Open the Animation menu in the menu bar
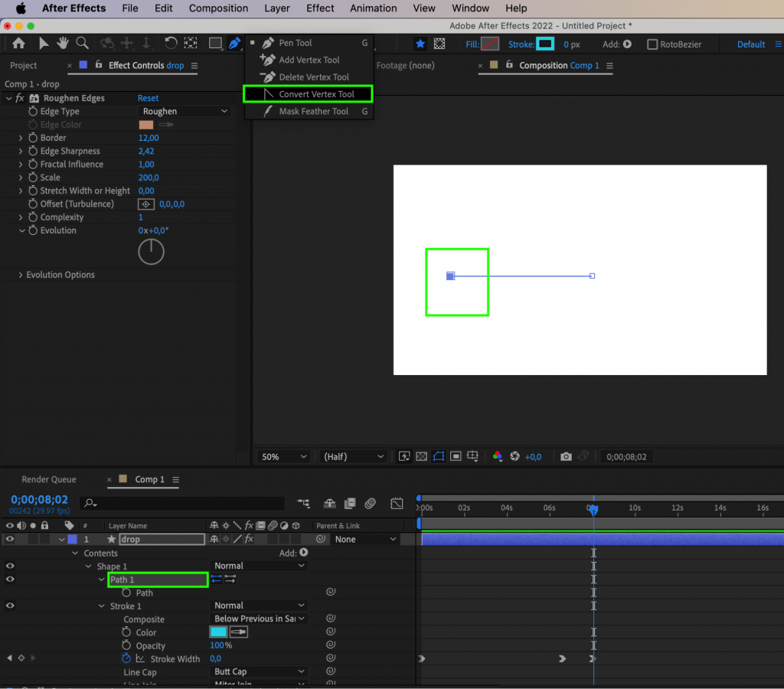The width and height of the screenshot is (784, 689). point(373,8)
